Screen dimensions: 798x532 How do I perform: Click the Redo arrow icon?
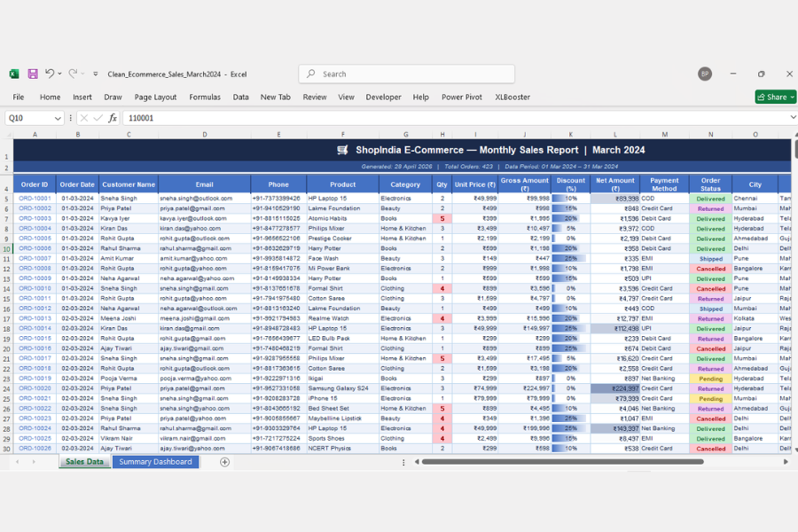click(73, 74)
